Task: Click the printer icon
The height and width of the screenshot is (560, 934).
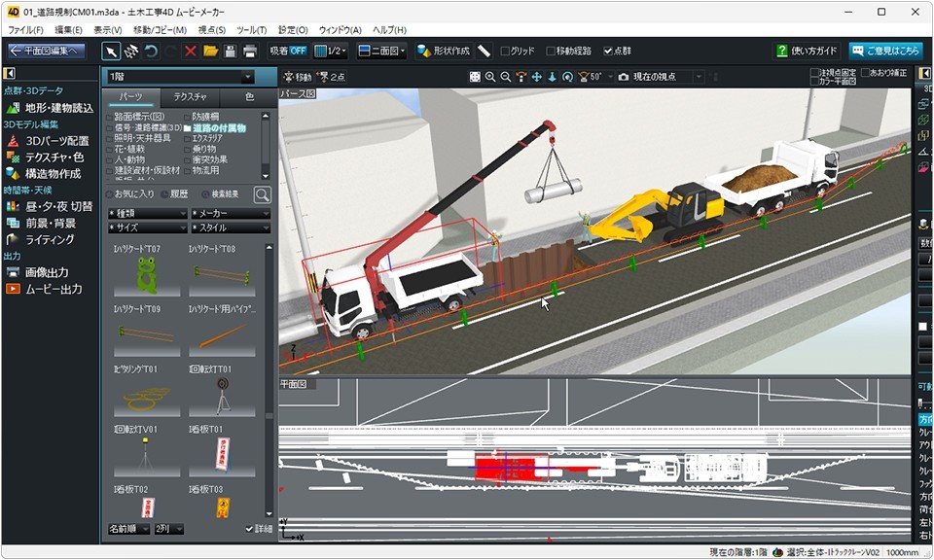Action: (250, 51)
